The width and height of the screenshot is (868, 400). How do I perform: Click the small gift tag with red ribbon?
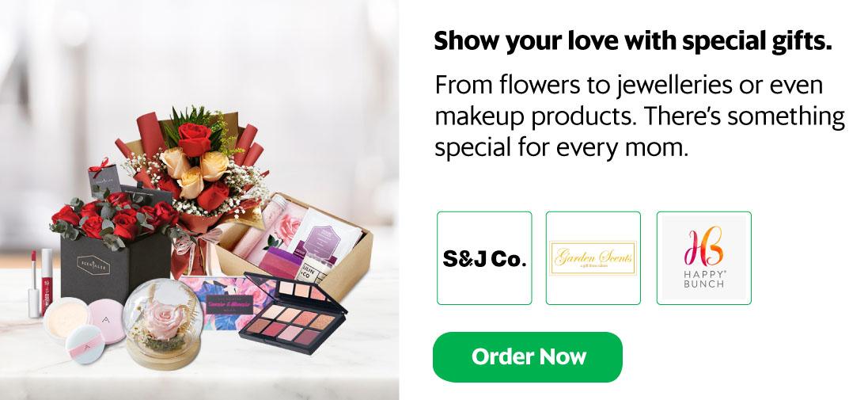click(103, 176)
